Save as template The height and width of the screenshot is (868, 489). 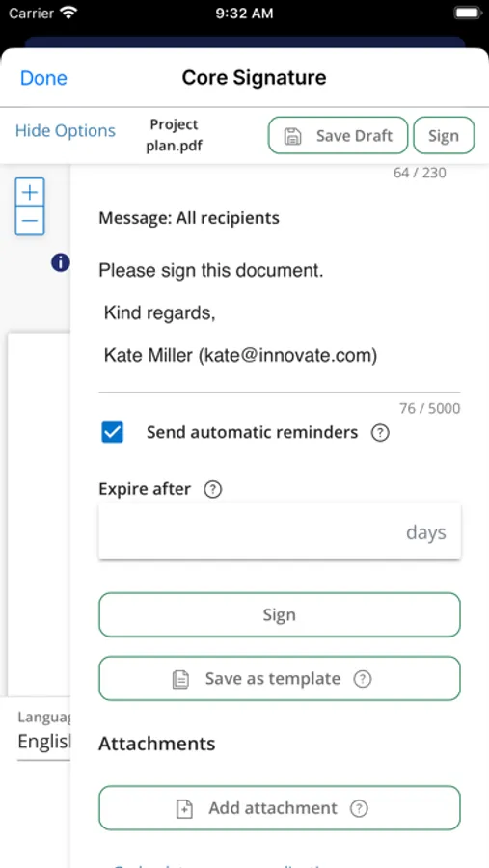pos(279,679)
